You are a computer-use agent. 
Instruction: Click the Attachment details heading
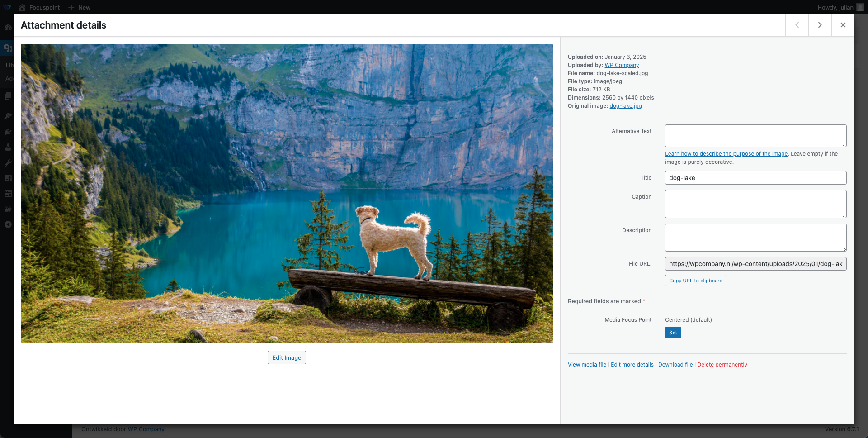63,25
